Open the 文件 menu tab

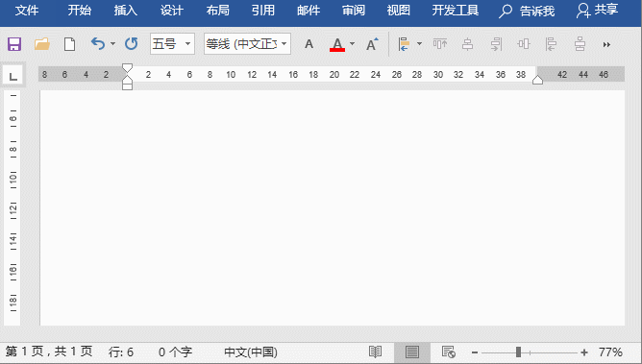(x=27, y=11)
